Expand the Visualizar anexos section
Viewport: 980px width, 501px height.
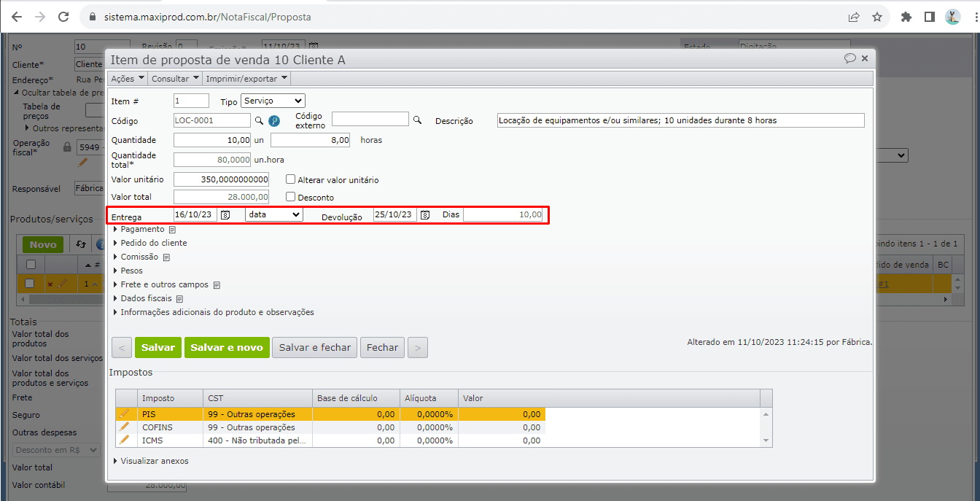[151, 461]
